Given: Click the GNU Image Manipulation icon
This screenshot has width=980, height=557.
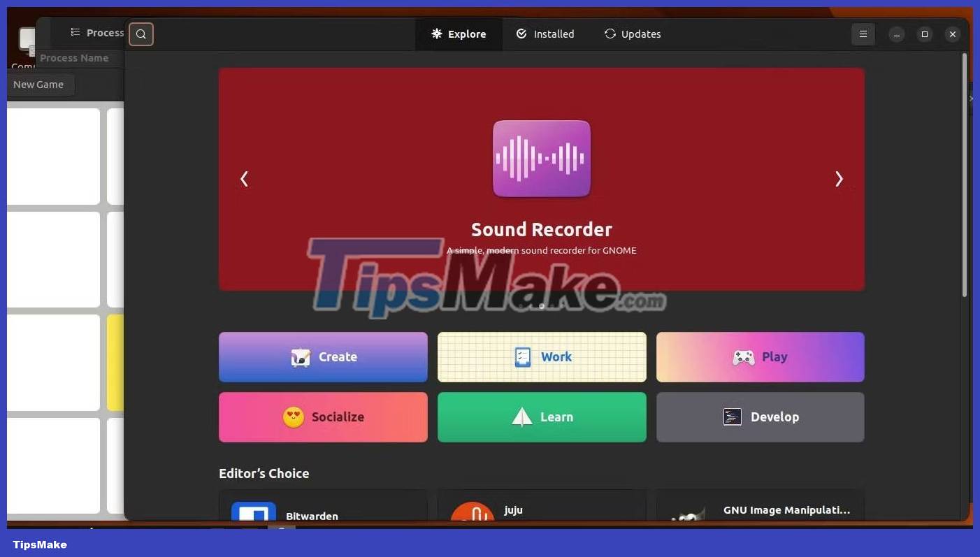Looking at the screenshot, I should click(689, 514).
